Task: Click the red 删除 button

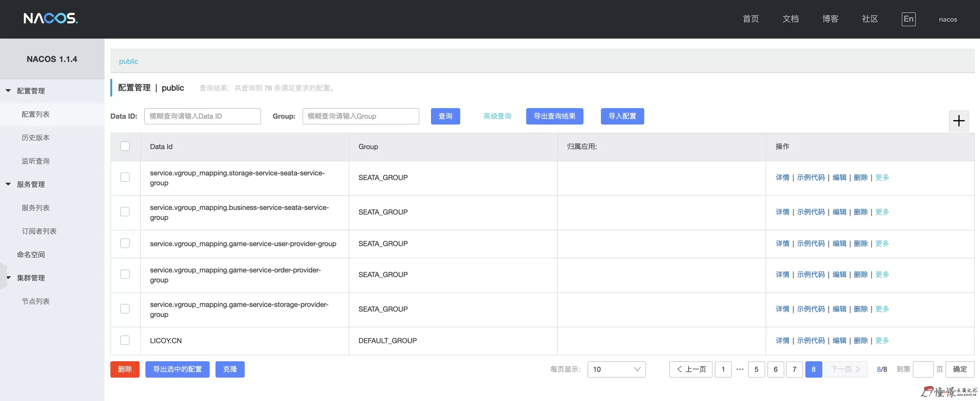Action: tap(125, 369)
